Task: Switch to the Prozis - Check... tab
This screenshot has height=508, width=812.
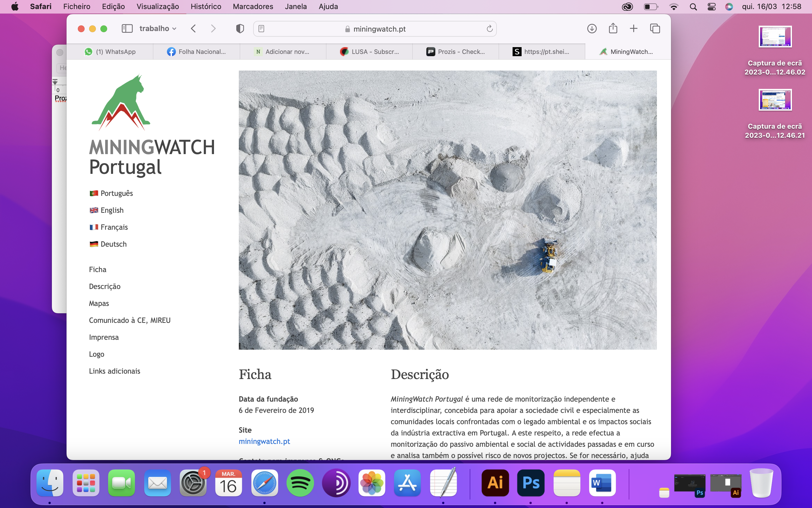Action: [x=455, y=52]
